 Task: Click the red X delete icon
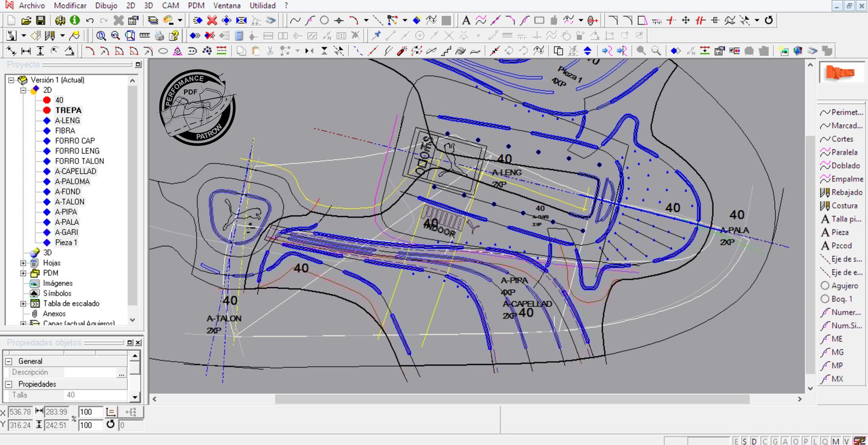coord(212,20)
